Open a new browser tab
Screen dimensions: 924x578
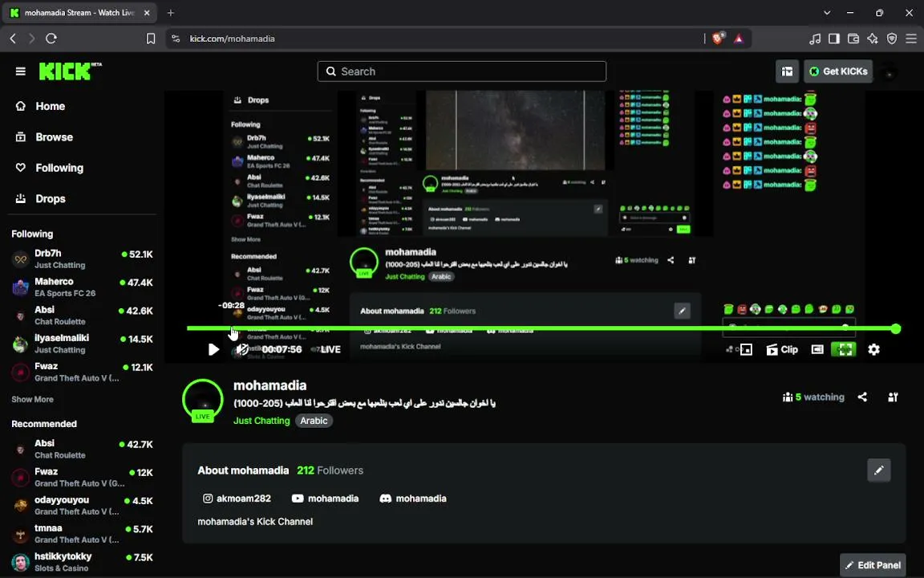pos(170,12)
